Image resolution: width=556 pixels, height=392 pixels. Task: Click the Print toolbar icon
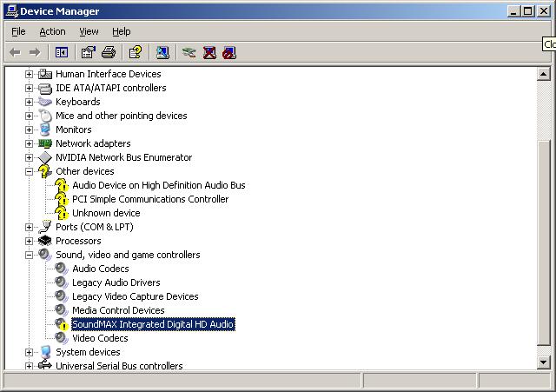(109, 53)
